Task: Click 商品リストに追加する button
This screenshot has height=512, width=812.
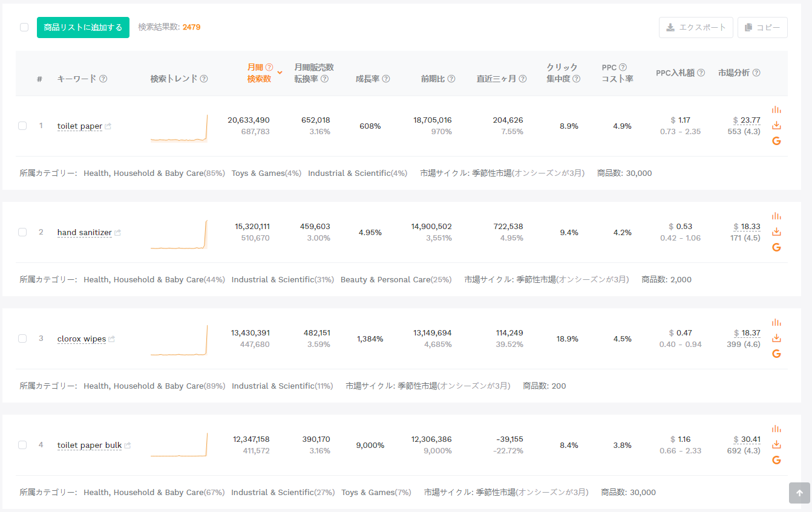Action: [x=83, y=27]
